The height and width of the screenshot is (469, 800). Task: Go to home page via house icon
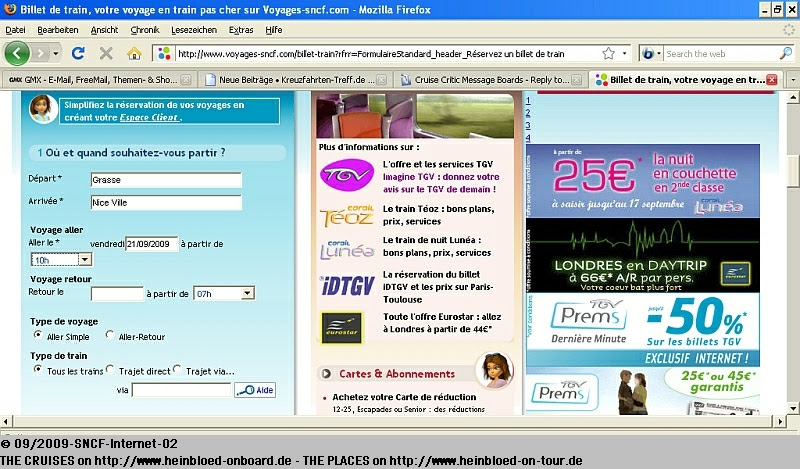pyautogui.click(x=134, y=53)
